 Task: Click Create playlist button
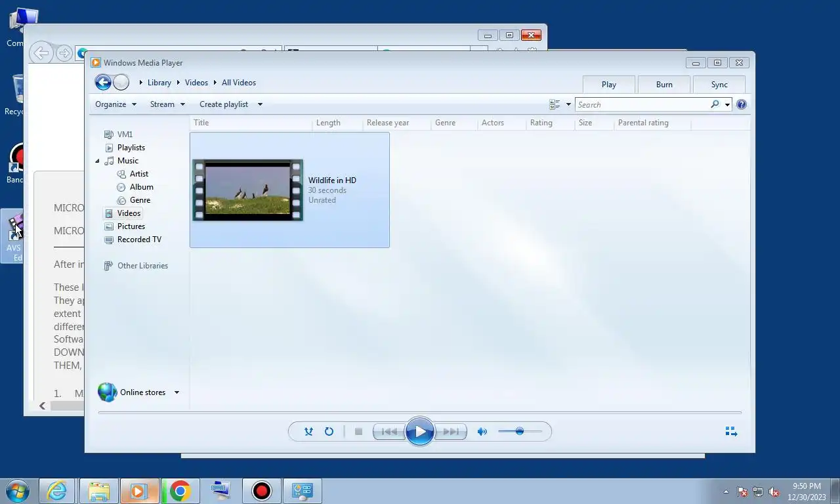[224, 104]
